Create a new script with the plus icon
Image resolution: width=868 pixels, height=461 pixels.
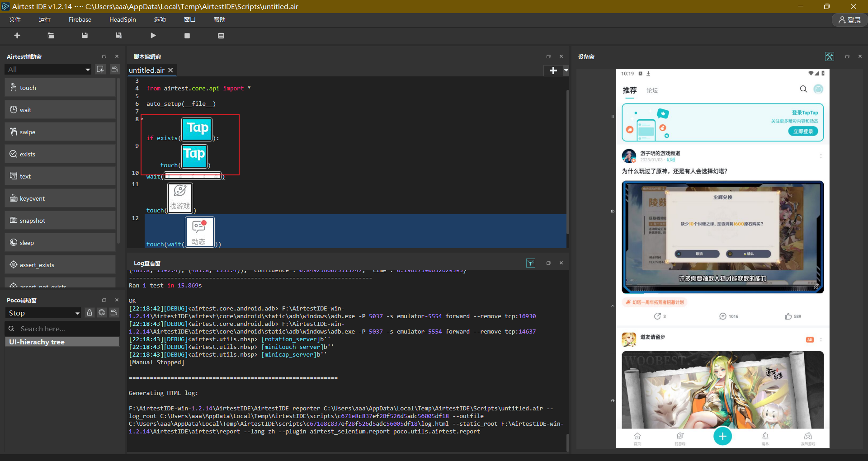17,36
